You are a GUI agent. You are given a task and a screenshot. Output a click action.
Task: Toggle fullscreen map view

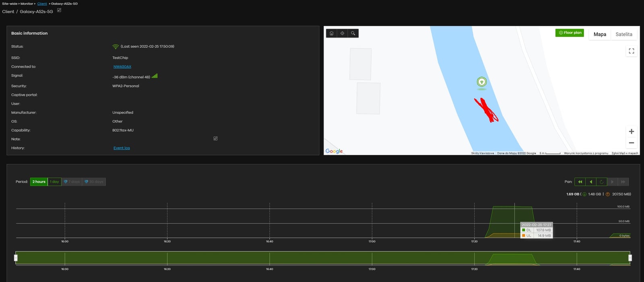[631, 51]
